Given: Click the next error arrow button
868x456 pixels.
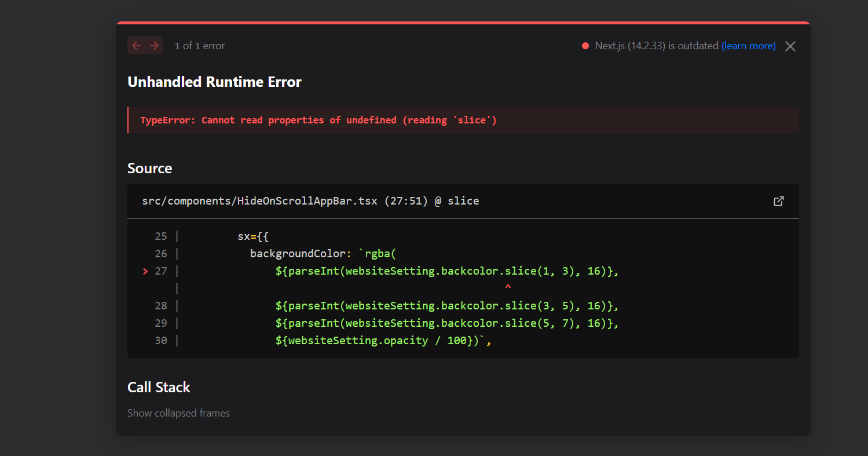Looking at the screenshot, I should tap(154, 46).
